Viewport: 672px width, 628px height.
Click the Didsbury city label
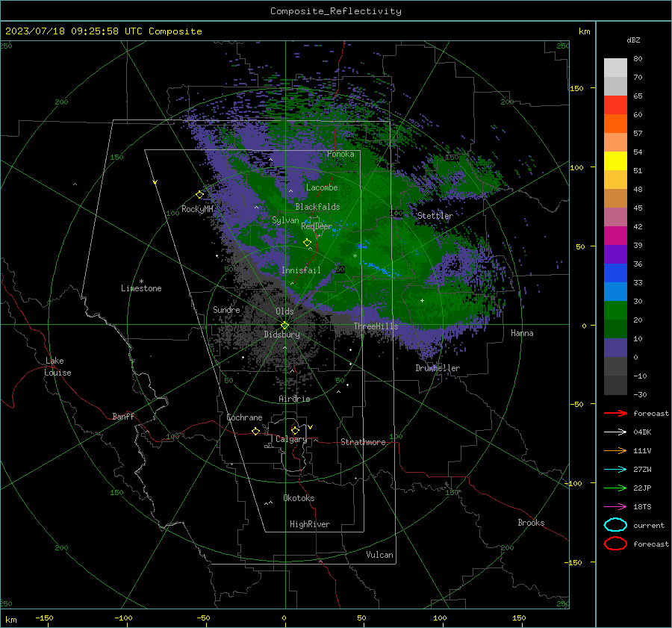(281, 335)
